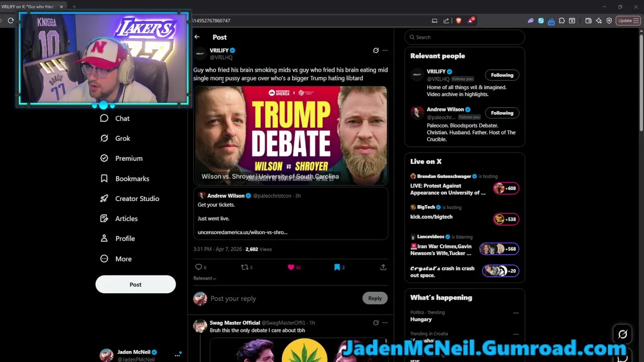This screenshot has width=644, height=362.
Task: Open VRILIFY profile from post header
Action: [219, 50]
